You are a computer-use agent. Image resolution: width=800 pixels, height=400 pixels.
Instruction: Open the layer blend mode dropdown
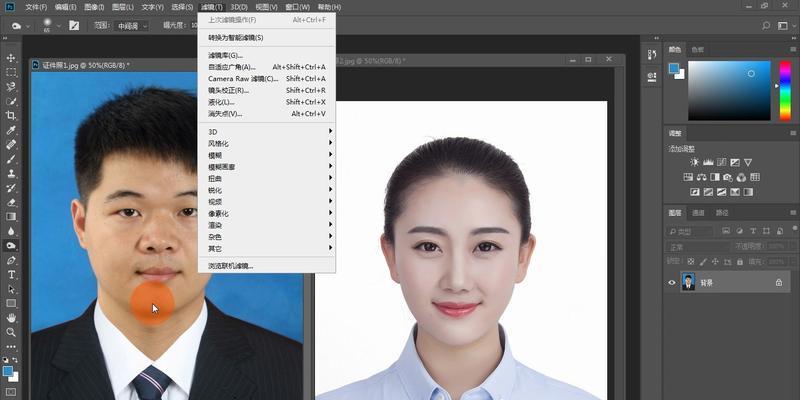[696, 246]
